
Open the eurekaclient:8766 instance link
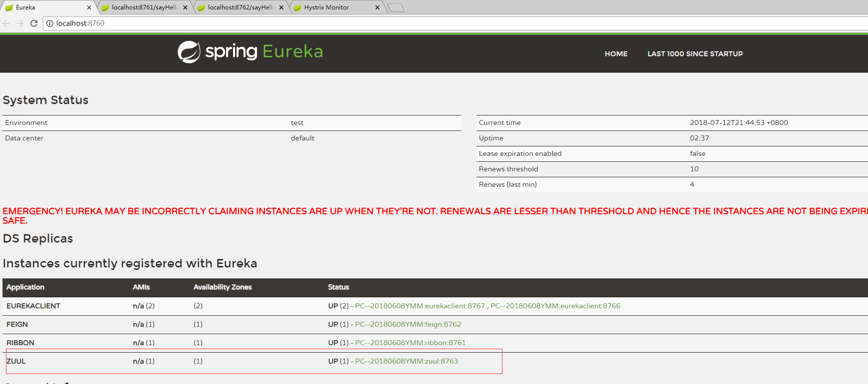pos(555,306)
